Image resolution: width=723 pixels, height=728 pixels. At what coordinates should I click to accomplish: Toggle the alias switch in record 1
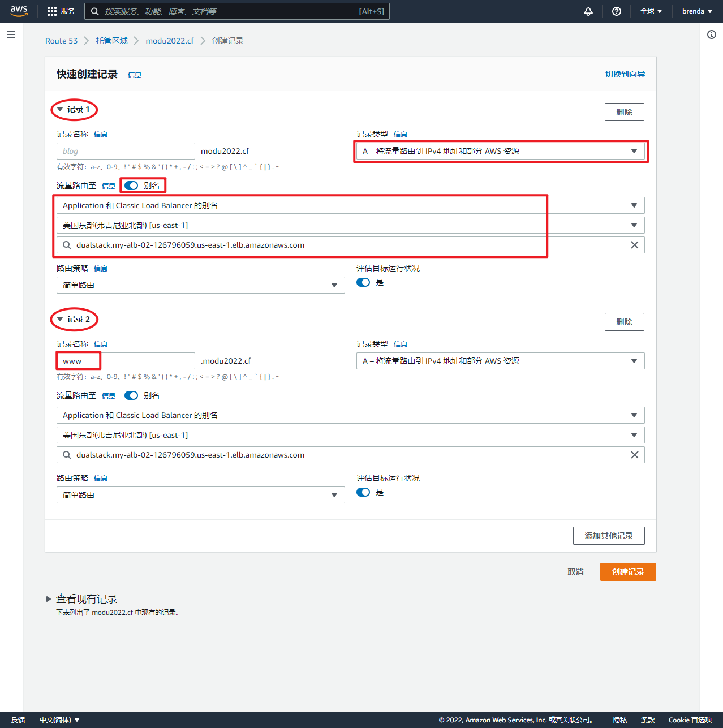point(131,186)
